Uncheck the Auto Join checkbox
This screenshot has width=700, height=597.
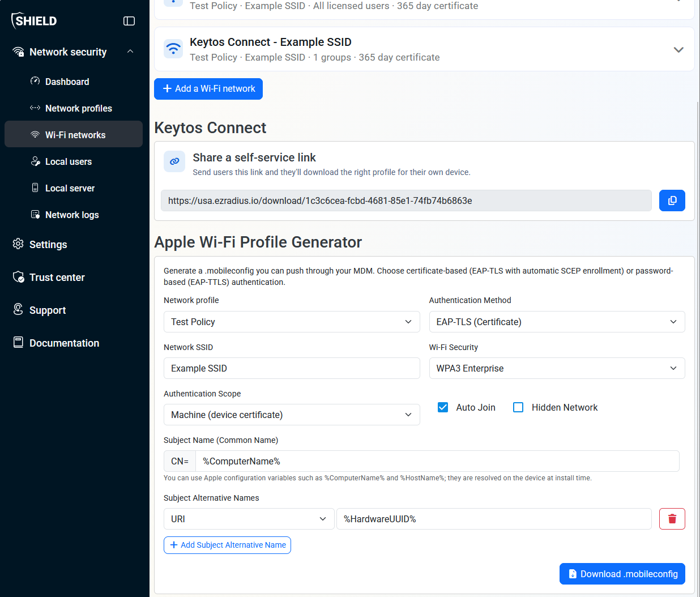click(443, 407)
